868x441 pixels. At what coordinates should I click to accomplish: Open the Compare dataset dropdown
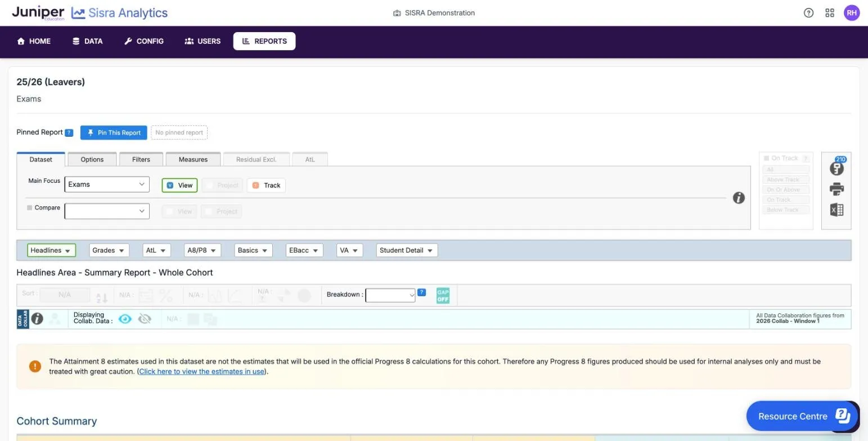tap(107, 211)
